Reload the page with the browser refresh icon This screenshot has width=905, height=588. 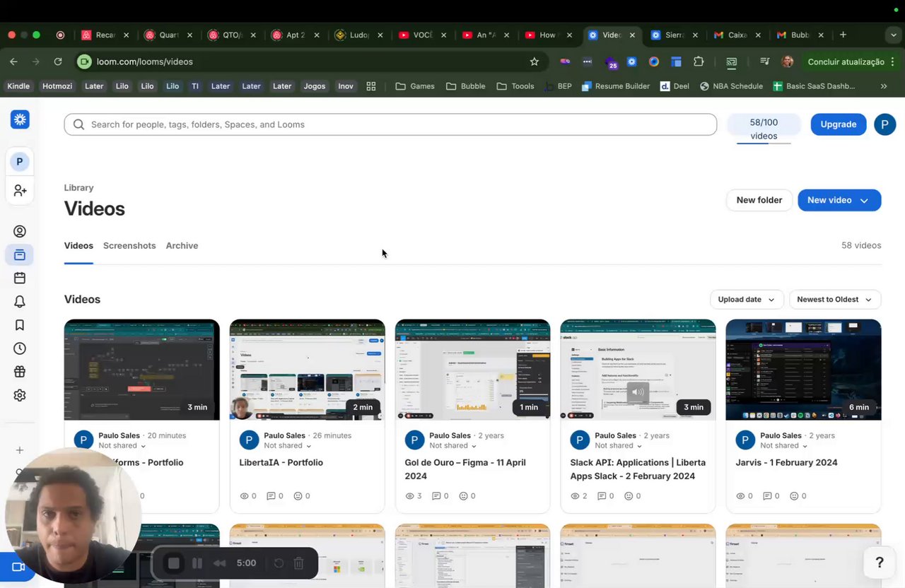58,61
